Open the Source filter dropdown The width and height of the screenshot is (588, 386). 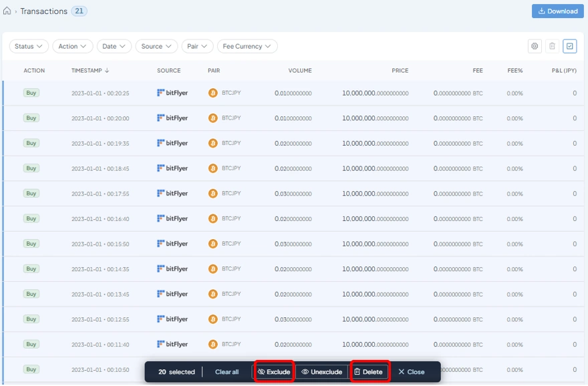tap(156, 46)
